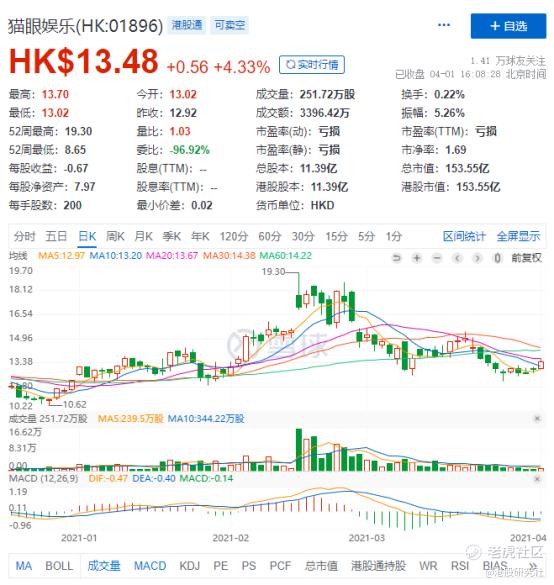Shift chart right with next arrow icon
Viewport: 554px width, 585px height.
pyautogui.click(x=477, y=258)
